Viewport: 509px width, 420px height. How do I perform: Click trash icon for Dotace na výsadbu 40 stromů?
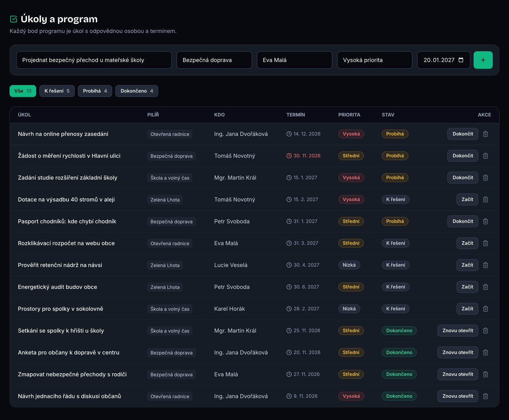pyautogui.click(x=485, y=199)
